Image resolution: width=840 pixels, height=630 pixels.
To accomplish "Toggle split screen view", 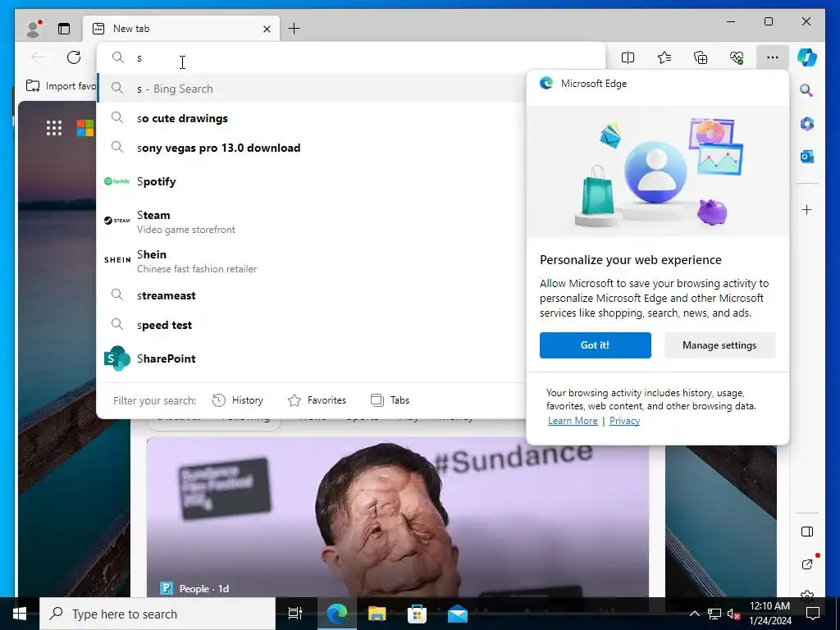I will coord(628,57).
